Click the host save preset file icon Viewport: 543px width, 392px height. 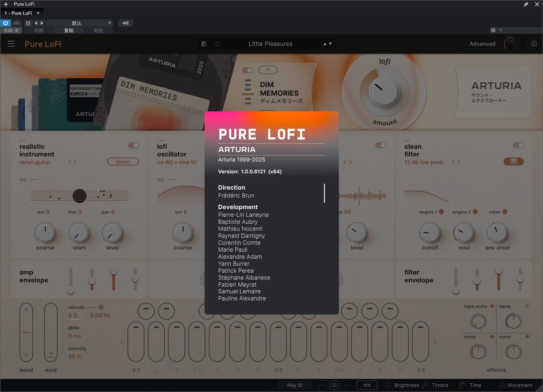click(x=28, y=23)
